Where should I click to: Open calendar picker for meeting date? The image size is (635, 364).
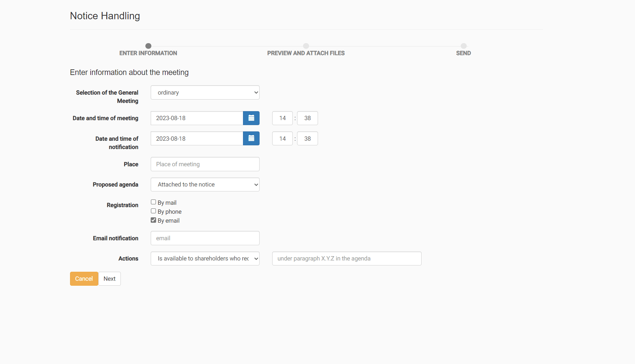[x=251, y=118]
